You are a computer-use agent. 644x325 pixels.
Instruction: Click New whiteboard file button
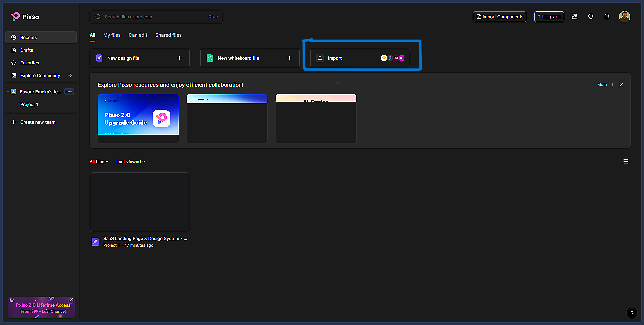click(250, 58)
